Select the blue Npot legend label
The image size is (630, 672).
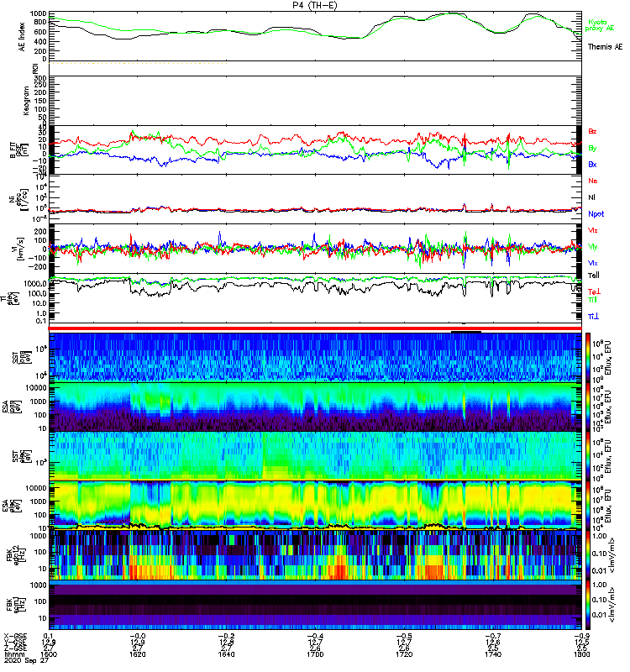[x=596, y=214]
